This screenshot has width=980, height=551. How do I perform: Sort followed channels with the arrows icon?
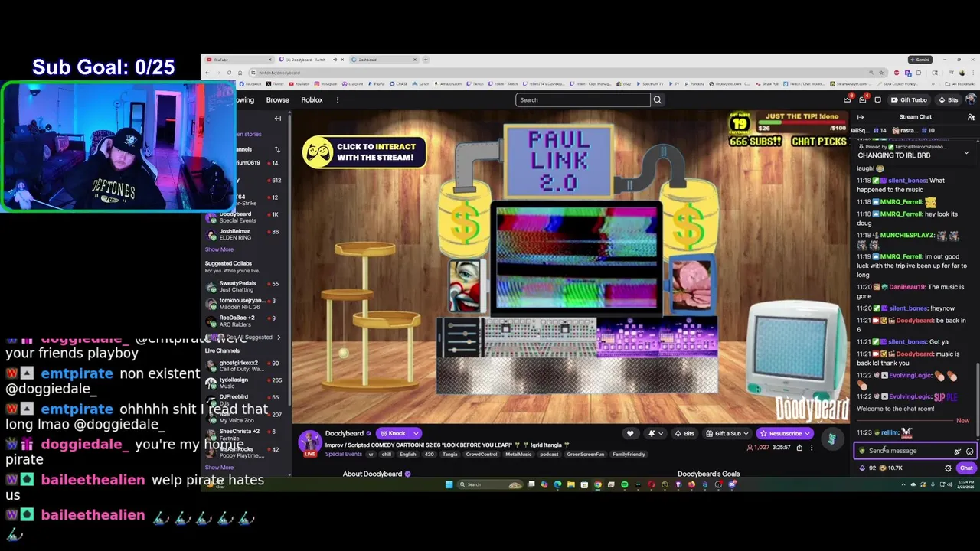coord(277,149)
